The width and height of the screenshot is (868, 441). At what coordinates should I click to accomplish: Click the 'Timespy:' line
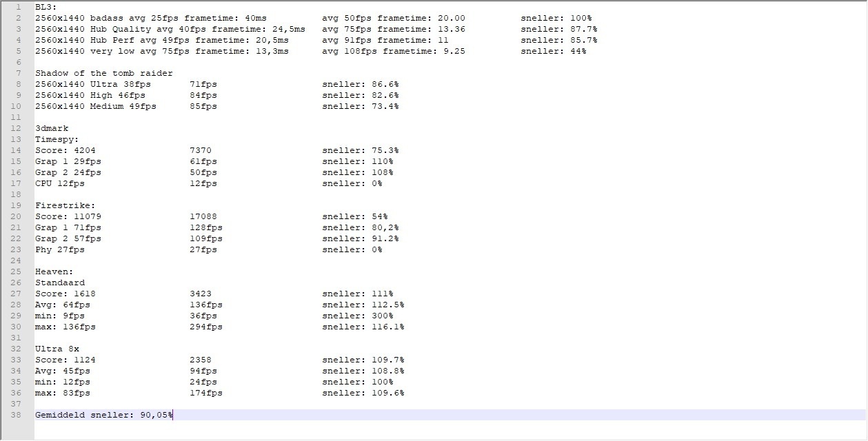[x=57, y=139]
